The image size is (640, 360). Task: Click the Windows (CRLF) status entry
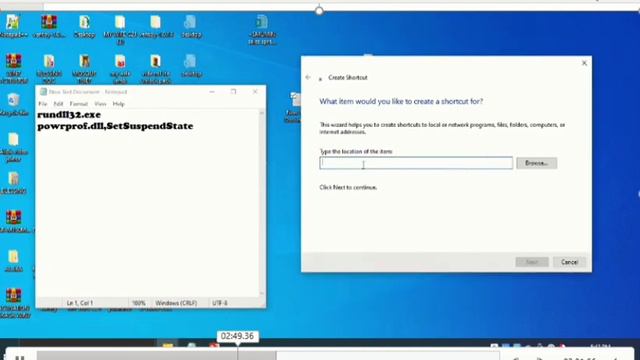(176, 303)
